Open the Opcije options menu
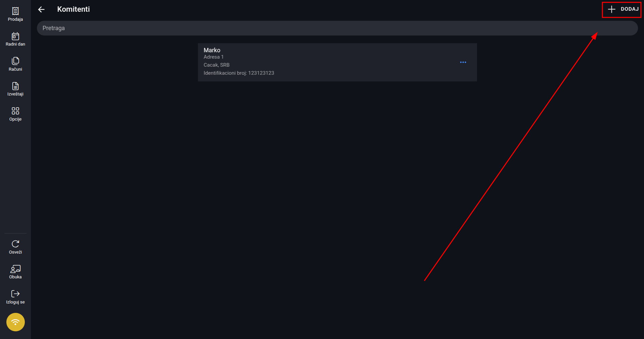This screenshot has width=644, height=339. tap(15, 114)
